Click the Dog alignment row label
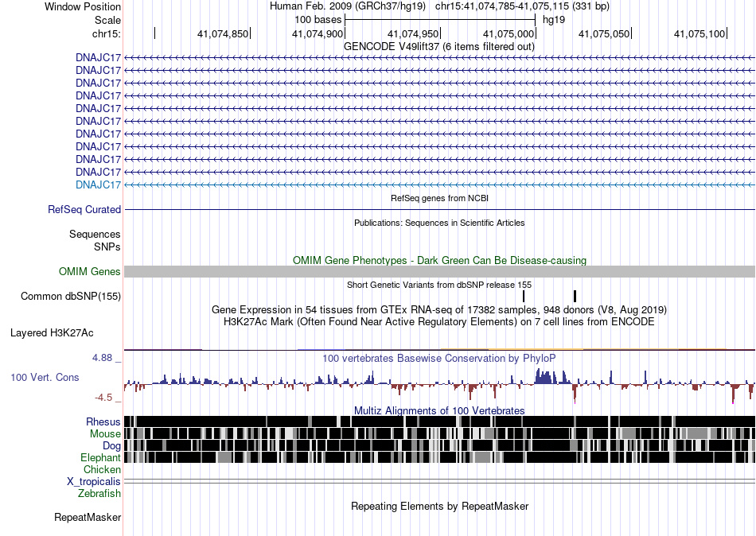Screen dimensions: 756x536 coord(111,446)
